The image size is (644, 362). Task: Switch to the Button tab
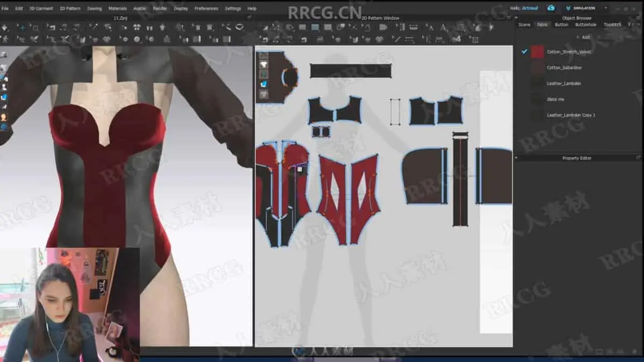(561, 25)
